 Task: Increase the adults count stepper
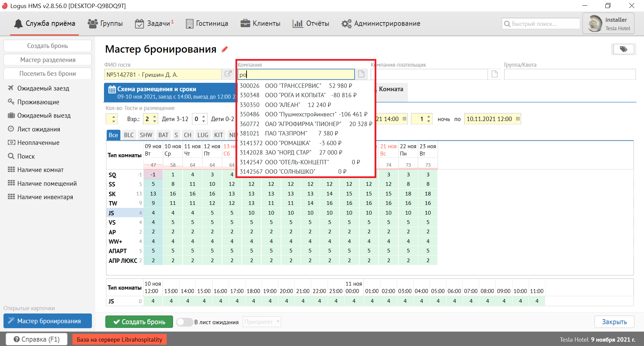point(155,117)
